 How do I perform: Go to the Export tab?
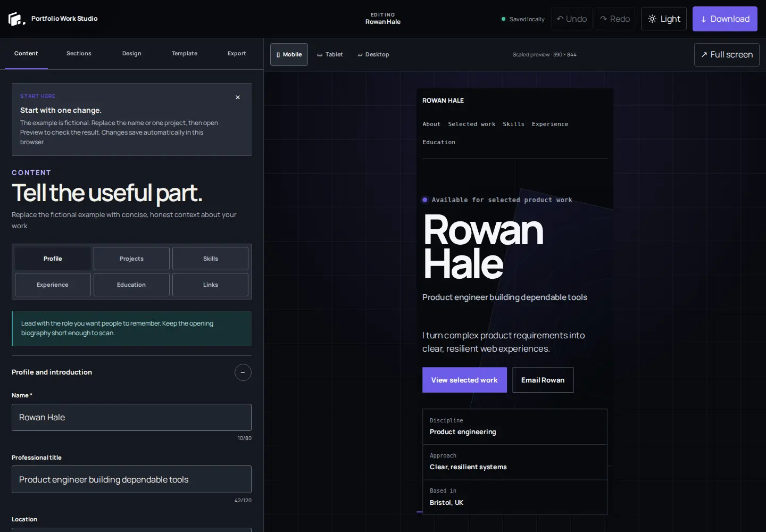[x=237, y=54]
